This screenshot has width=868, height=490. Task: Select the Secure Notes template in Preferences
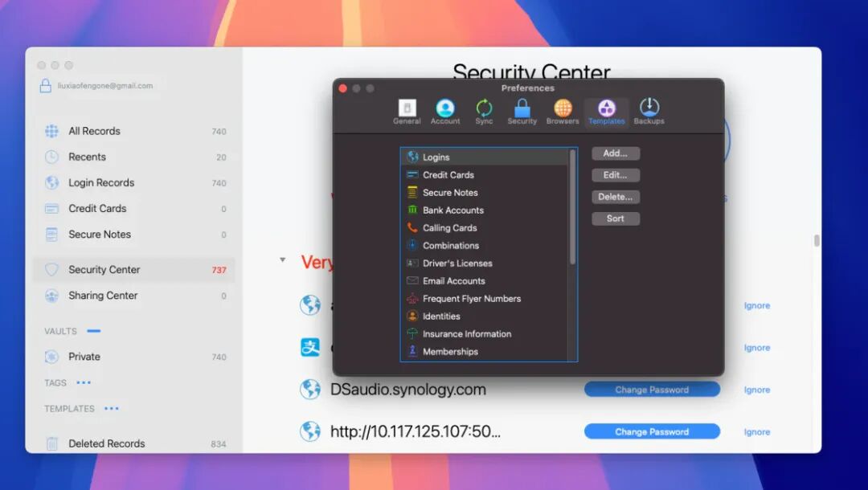485,193
